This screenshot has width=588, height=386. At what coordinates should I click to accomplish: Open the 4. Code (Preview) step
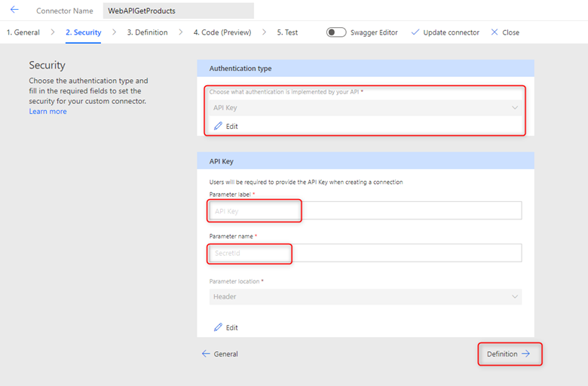tap(222, 32)
